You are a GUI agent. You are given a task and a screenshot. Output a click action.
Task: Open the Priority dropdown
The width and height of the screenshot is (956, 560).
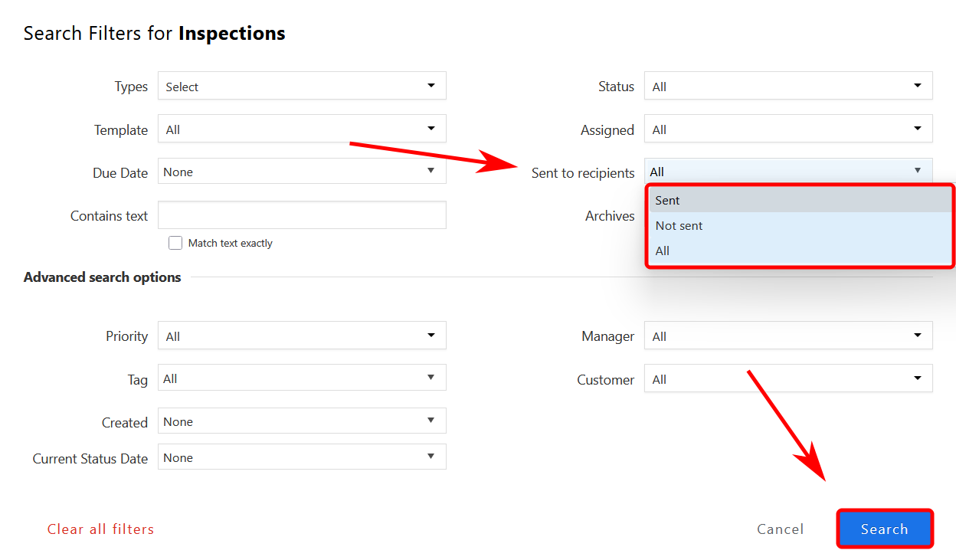302,336
